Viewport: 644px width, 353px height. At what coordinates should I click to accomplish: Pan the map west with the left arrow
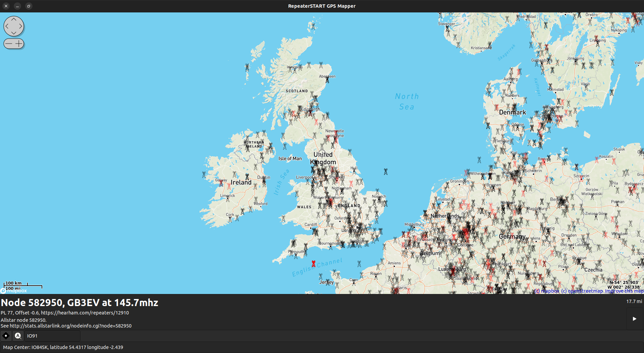coord(8,26)
